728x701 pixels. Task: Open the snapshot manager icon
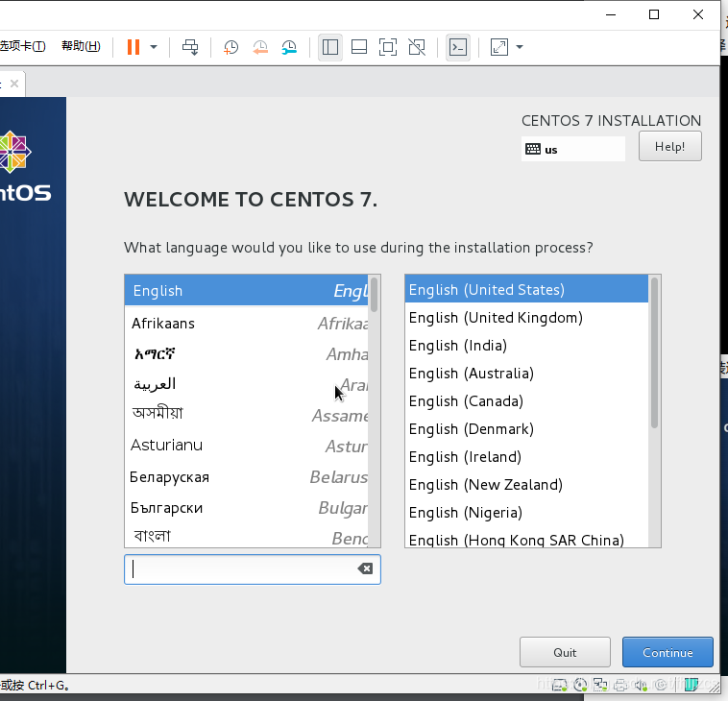[x=289, y=47]
